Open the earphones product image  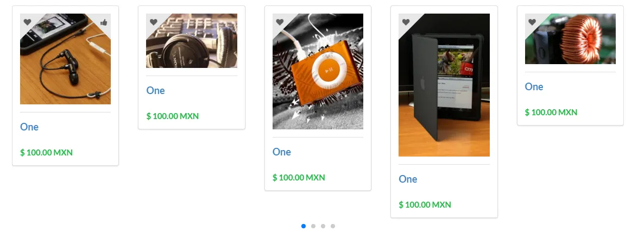[x=65, y=59]
